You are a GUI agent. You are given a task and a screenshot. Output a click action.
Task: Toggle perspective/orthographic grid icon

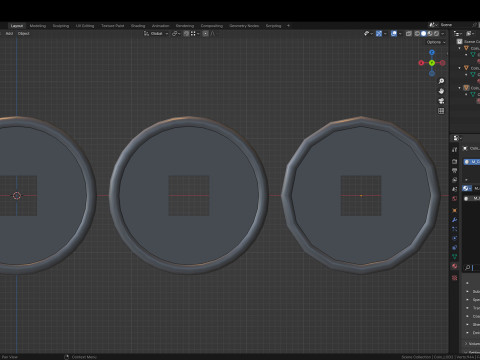pyautogui.click(x=441, y=111)
